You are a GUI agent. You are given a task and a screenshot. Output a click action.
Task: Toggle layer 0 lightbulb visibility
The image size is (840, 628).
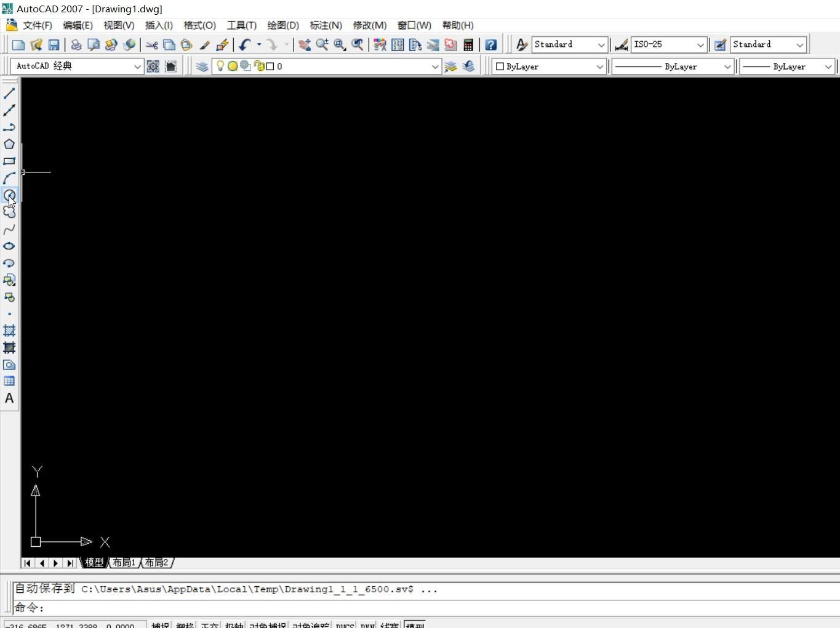coord(220,66)
